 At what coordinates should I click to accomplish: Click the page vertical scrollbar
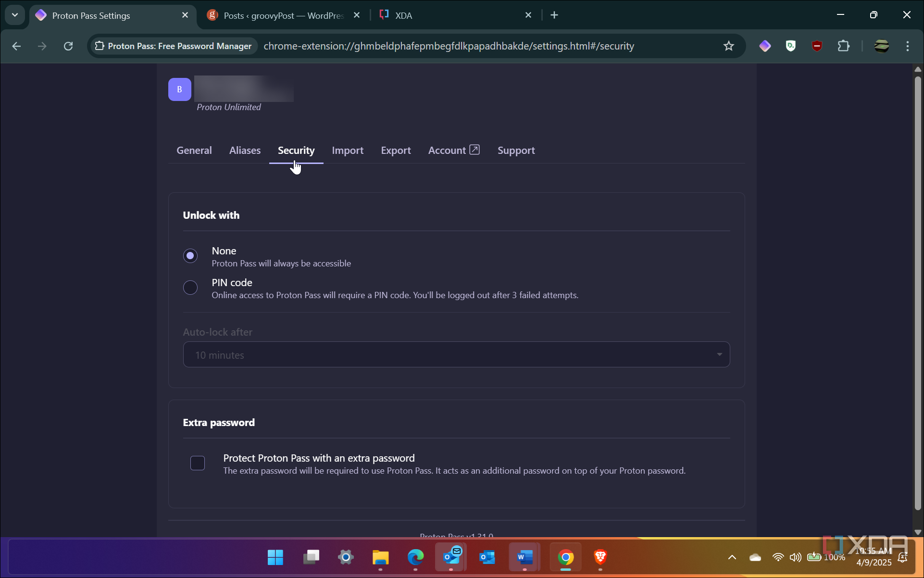[918, 293]
